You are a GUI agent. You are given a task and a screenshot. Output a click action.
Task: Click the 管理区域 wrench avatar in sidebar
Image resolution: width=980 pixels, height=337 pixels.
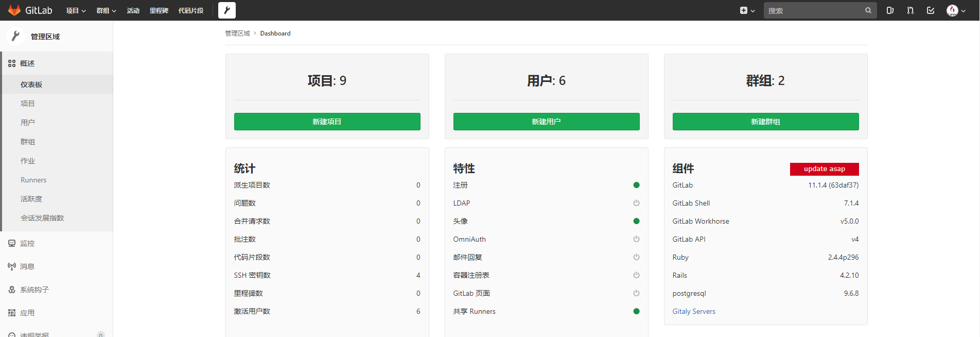[15, 36]
